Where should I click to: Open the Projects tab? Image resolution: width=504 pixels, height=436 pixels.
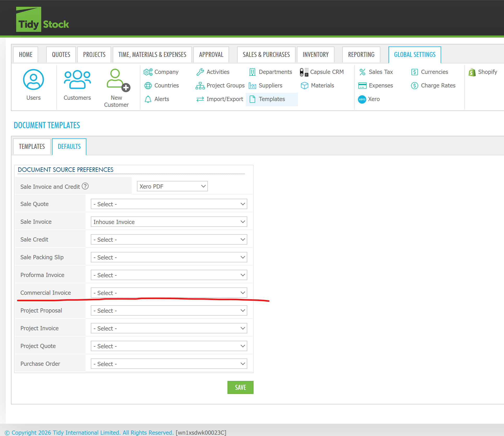pos(94,55)
